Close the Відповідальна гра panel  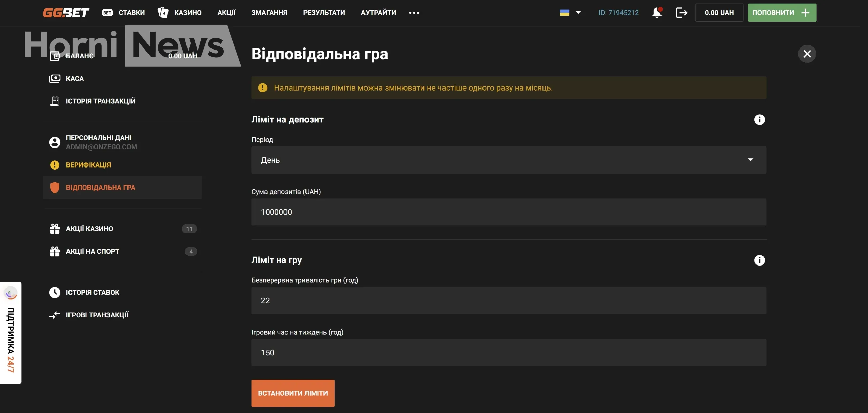[807, 54]
